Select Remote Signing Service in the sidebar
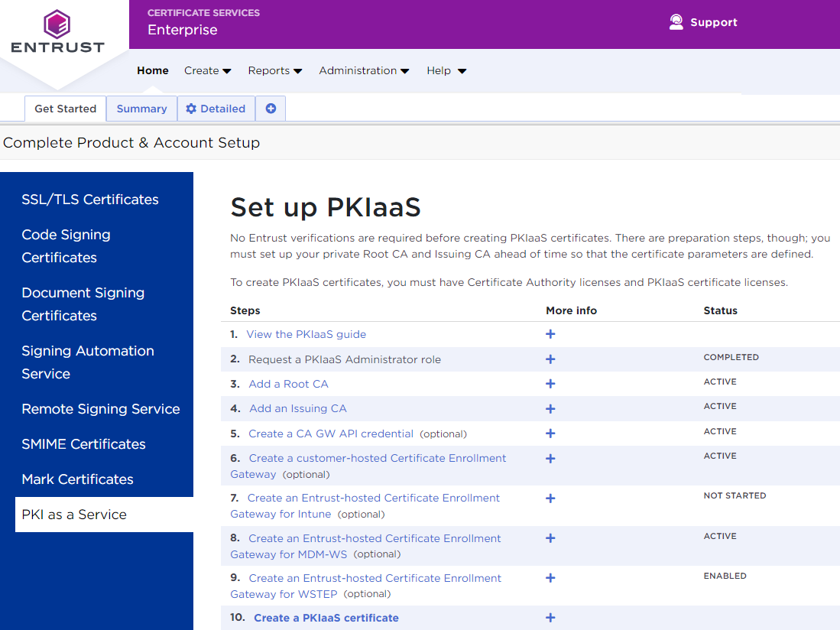The width and height of the screenshot is (840, 630). 101,409
